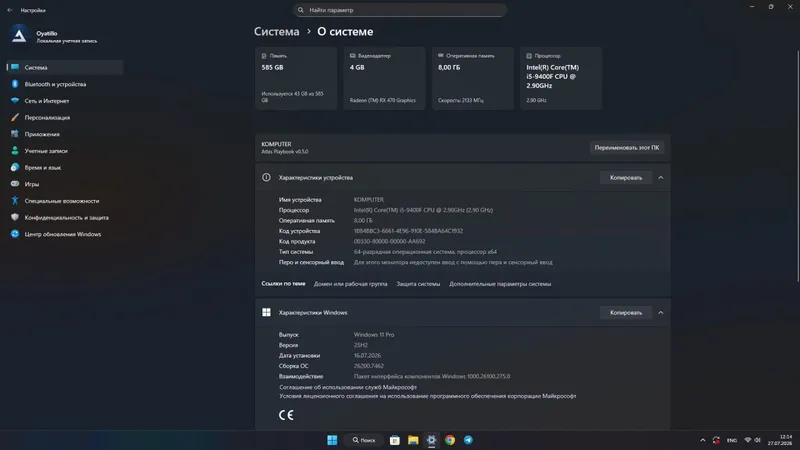
Task: Click the red notification tray icon
Action: click(x=716, y=440)
